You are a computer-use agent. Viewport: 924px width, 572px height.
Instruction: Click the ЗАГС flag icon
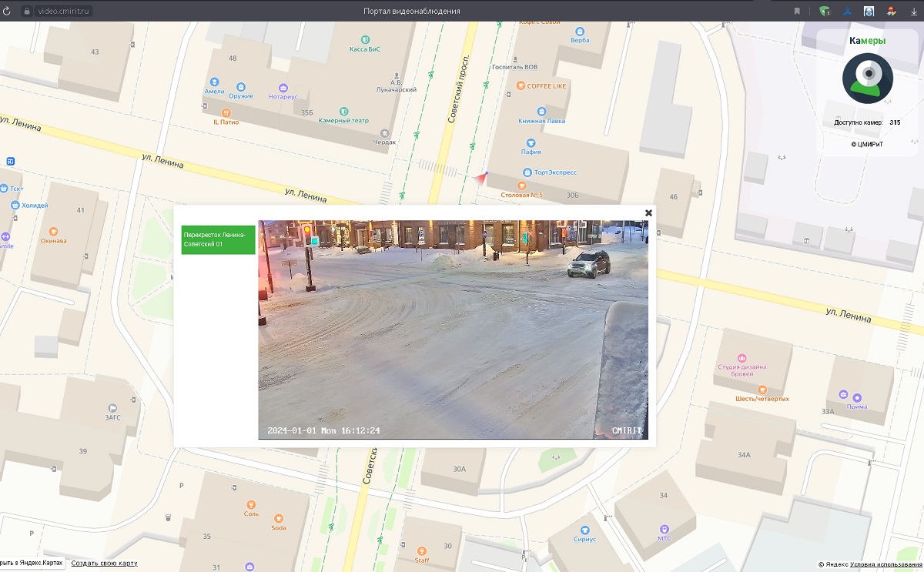click(x=112, y=408)
